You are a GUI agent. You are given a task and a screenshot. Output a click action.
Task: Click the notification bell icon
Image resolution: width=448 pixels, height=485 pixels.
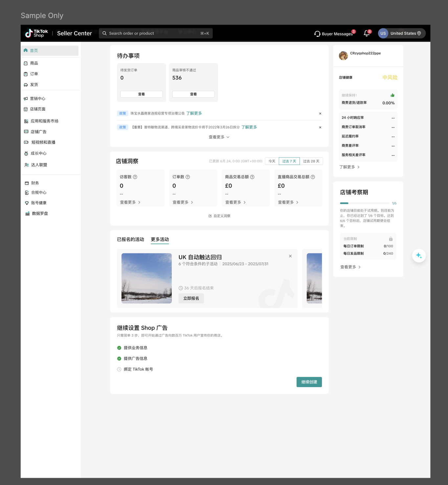click(x=367, y=34)
